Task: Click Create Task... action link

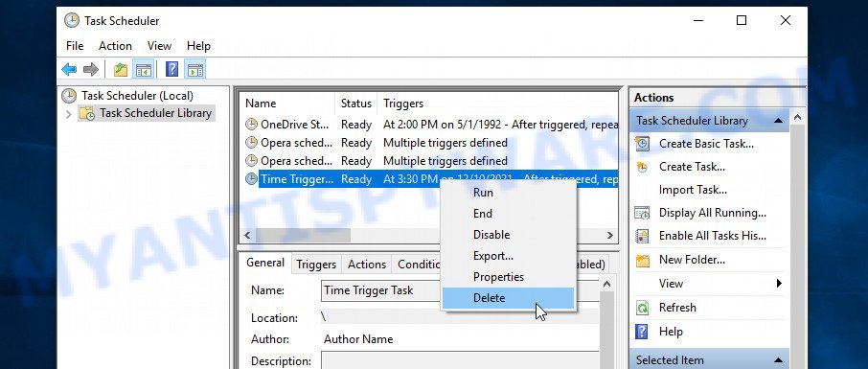Action: [x=692, y=167]
